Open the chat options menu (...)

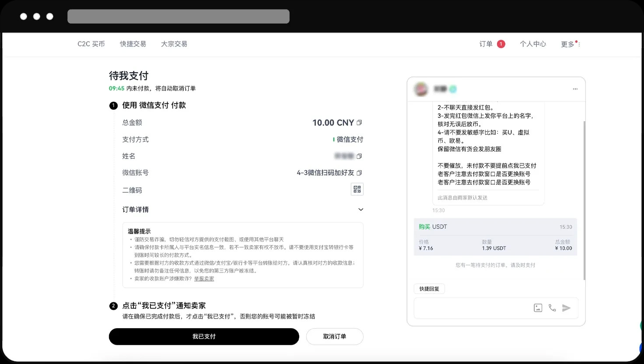click(x=575, y=88)
